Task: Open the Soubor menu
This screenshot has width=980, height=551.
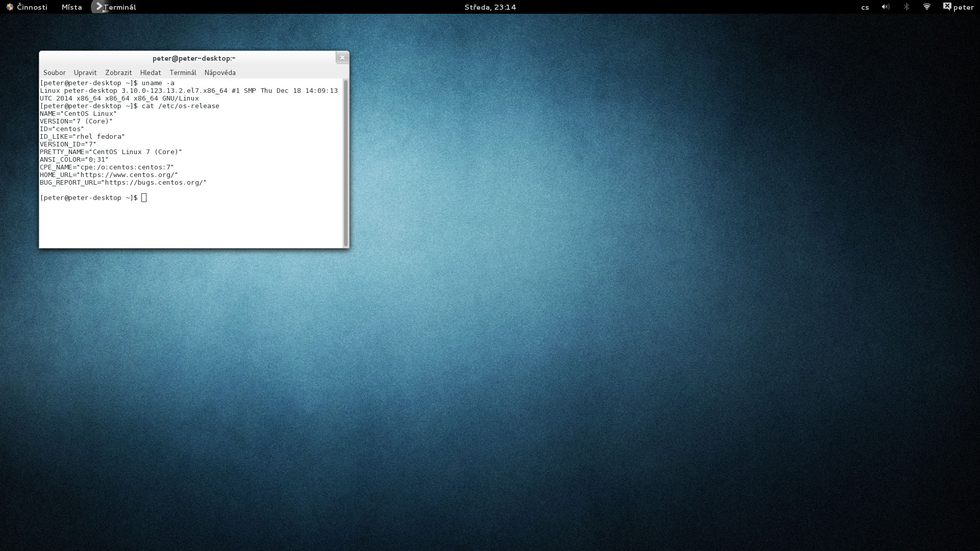Action: (55, 72)
